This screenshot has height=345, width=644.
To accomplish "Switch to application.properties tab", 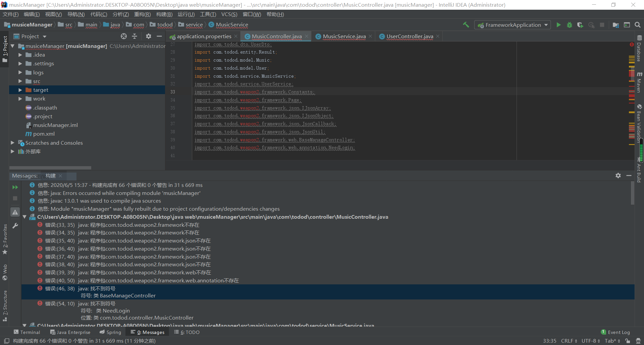I will click(x=204, y=36).
